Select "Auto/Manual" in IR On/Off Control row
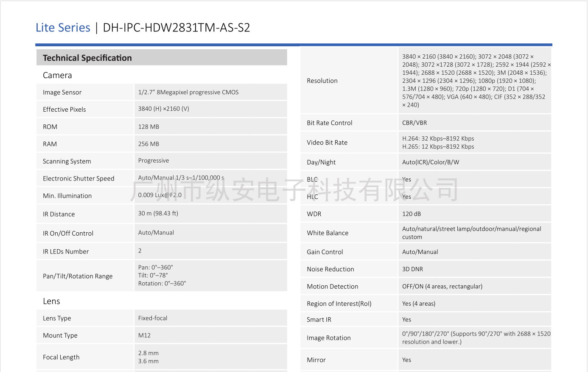Viewport: 588px width, 372px height. (x=156, y=233)
